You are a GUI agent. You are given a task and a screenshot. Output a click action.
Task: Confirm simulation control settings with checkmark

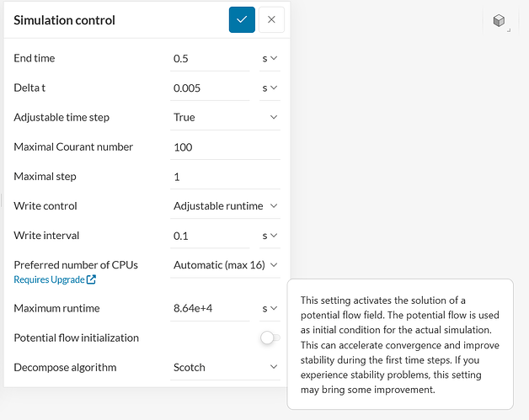(x=242, y=19)
